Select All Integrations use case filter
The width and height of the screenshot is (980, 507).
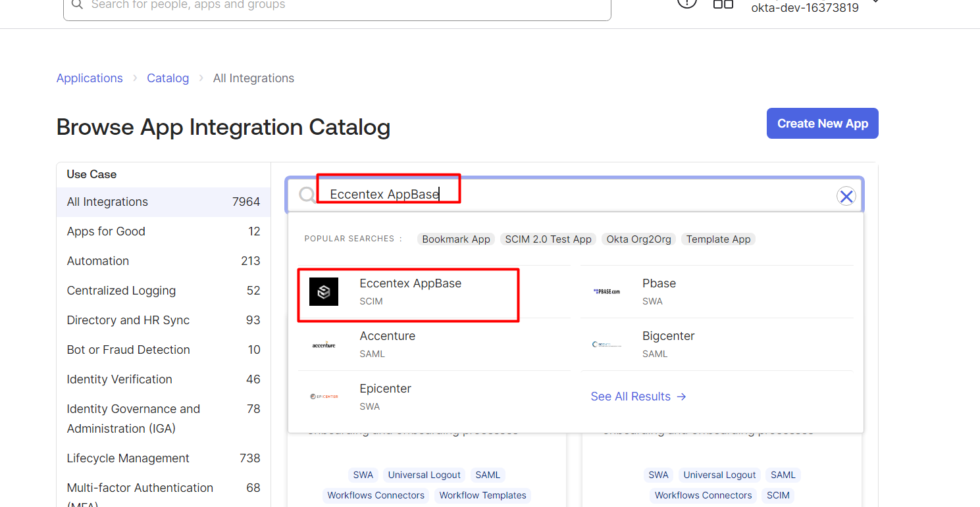pyautogui.click(x=163, y=202)
